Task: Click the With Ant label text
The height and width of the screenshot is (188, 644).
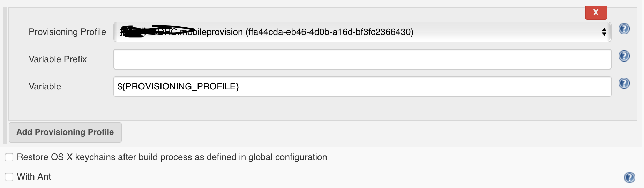Action: click(x=34, y=177)
